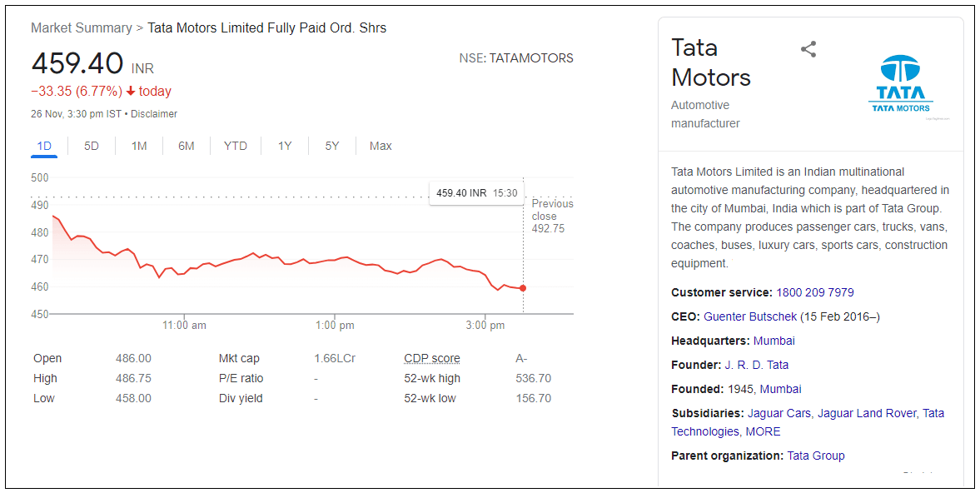Click the Tata Motors logo image
980x493 pixels.
(901, 84)
